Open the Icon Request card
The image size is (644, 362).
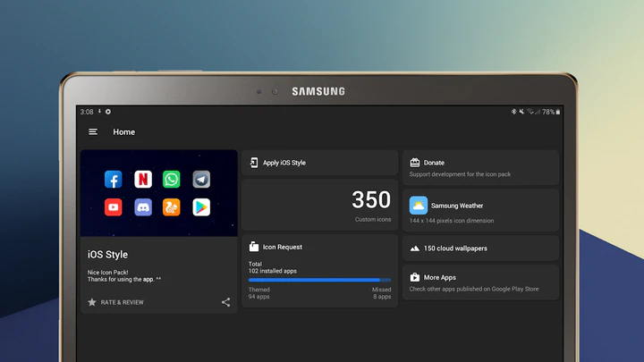(x=319, y=247)
